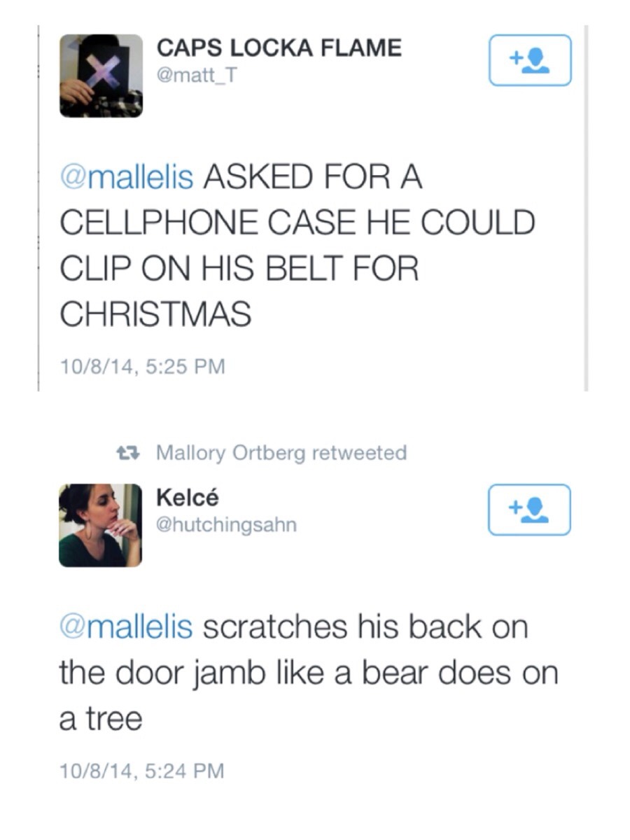Image resolution: width=630 pixels, height=840 pixels.
Task: Follow CAPS LOCKA FLAME with the add-user icon
Action: pyautogui.click(x=530, y=60)
